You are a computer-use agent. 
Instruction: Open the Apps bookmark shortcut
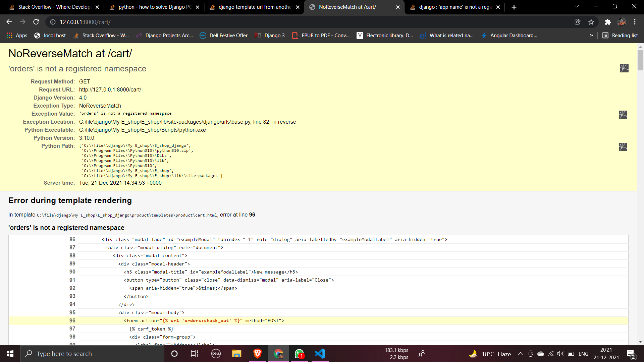[17, 36]
